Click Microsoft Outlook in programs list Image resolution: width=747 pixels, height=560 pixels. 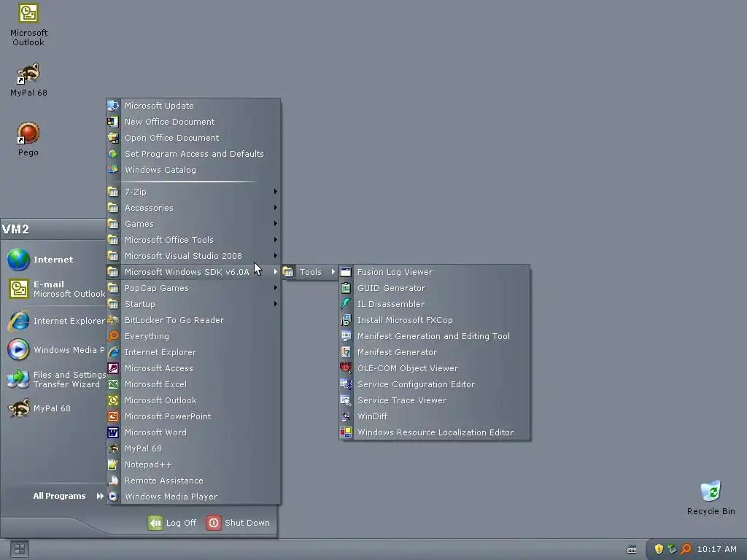[x=193, y=400]
